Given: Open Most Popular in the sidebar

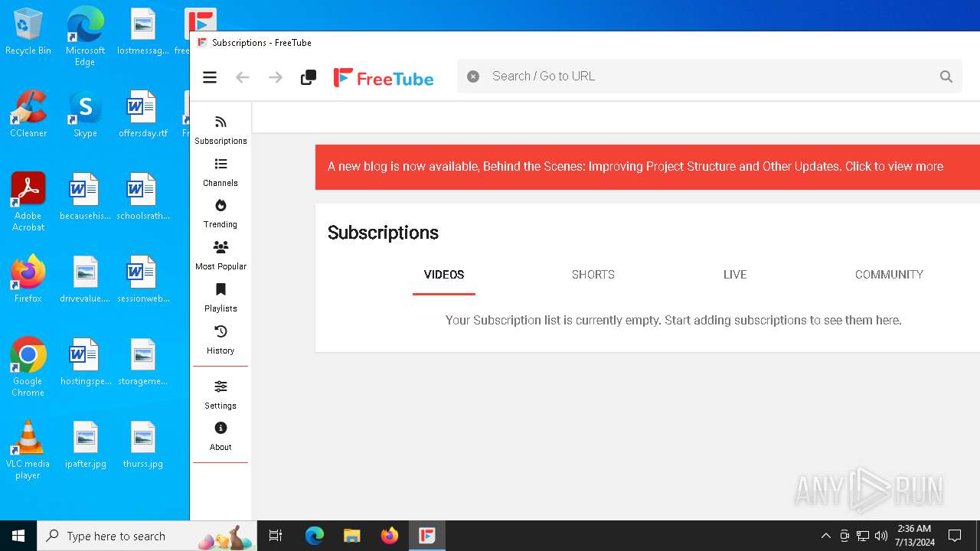Looking at the screenshot, I should [220, 256].
